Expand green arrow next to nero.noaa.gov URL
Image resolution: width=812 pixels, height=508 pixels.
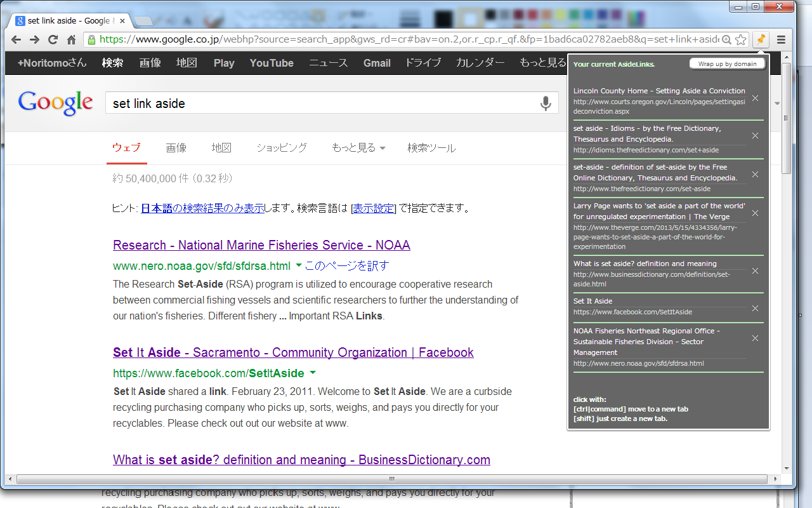[298, 265]
